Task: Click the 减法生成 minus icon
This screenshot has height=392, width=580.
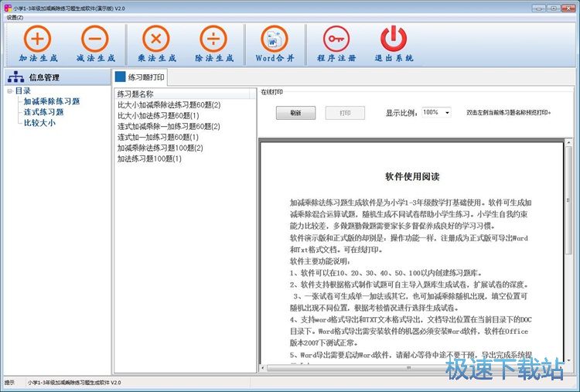Action: tap(94, 39)
